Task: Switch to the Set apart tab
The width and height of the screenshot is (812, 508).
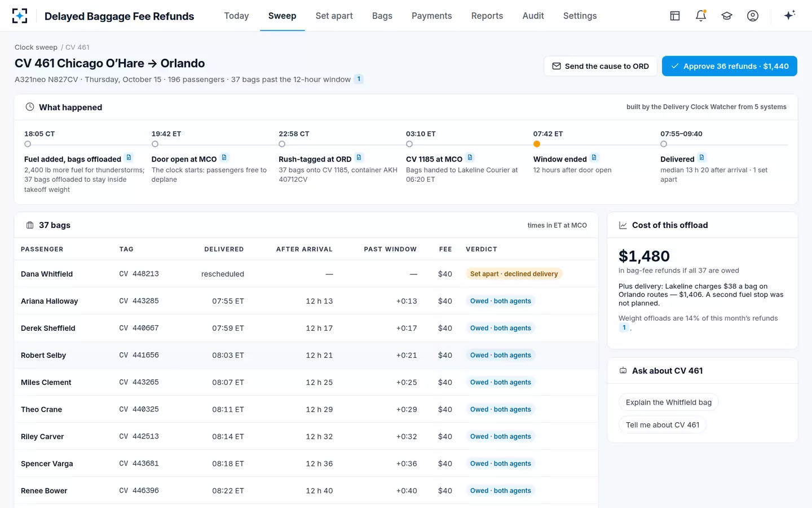Action: (334, 16)
